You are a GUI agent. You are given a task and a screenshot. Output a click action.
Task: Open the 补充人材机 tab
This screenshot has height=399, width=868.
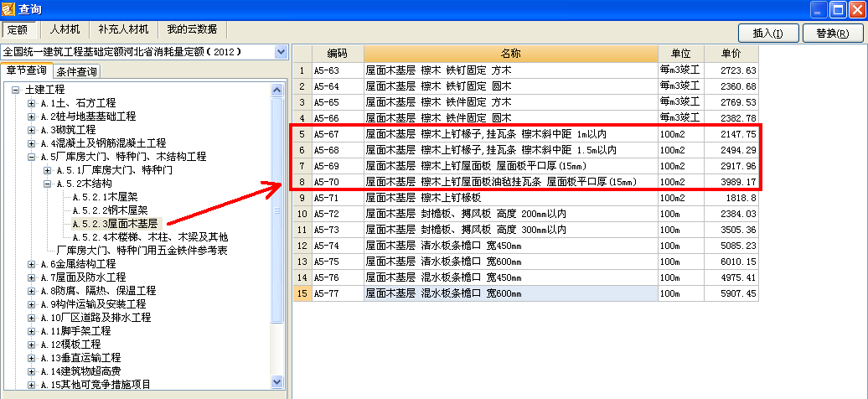122,29
